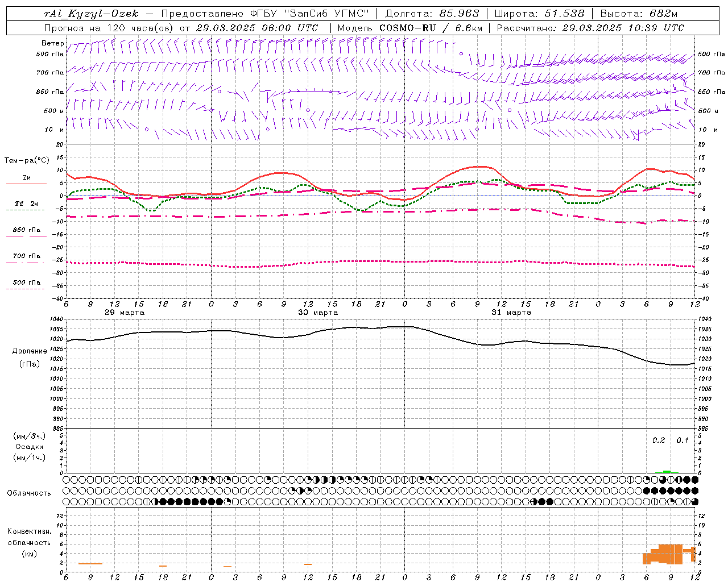Click the (км) unit label
Image resolution: width=728 pixels, height=582 pixels.
click(x=29, y=554)
